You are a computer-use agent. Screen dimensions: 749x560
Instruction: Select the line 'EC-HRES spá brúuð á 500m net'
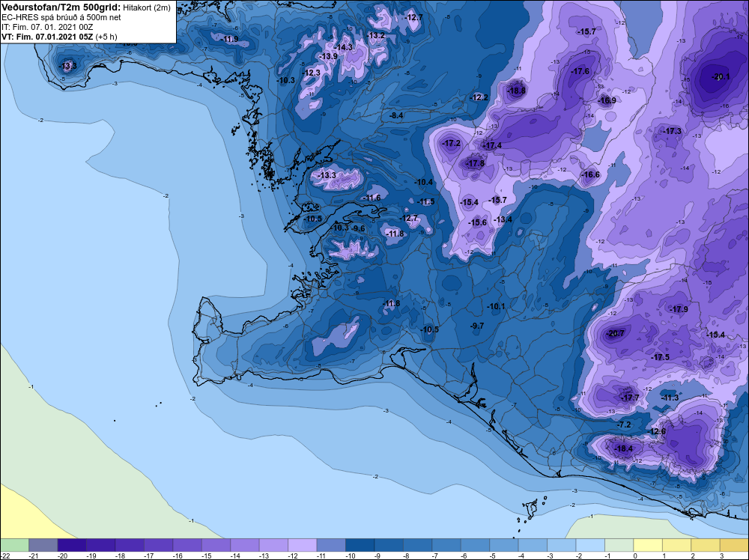(61, 17)
